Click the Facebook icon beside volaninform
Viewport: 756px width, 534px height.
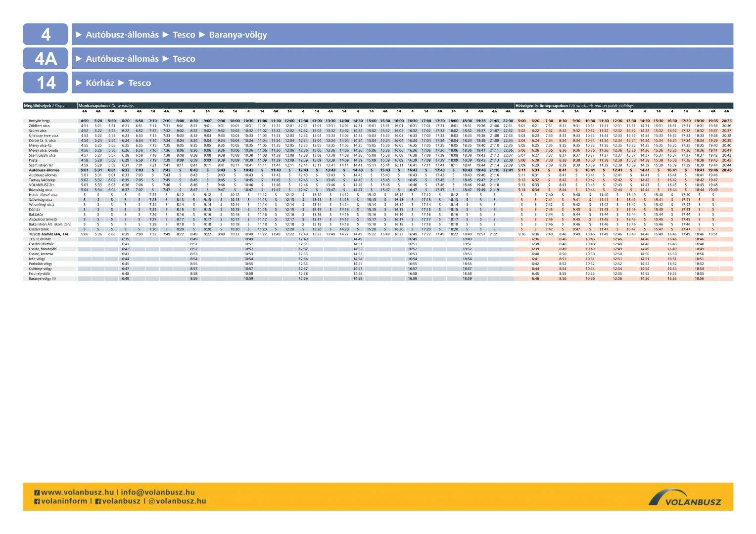pos(37,501)
